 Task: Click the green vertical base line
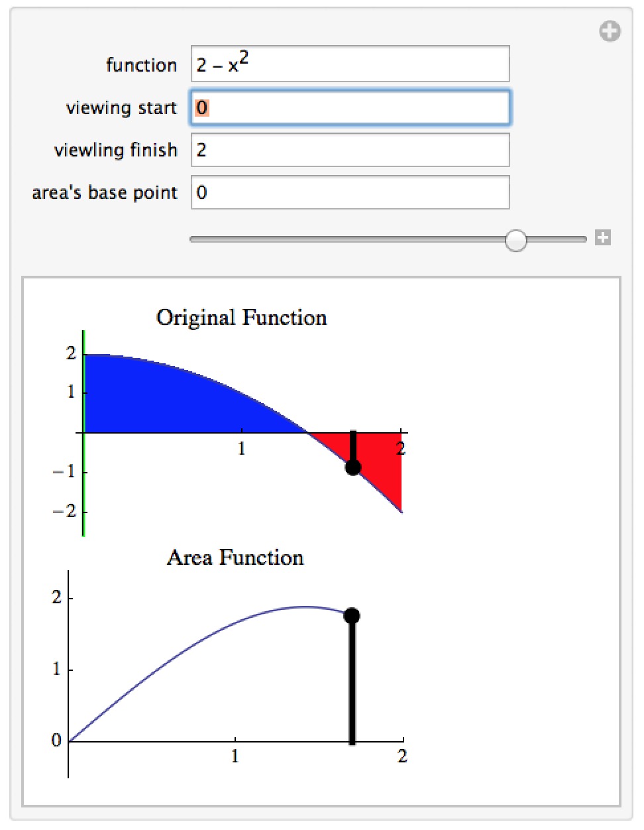83,433
